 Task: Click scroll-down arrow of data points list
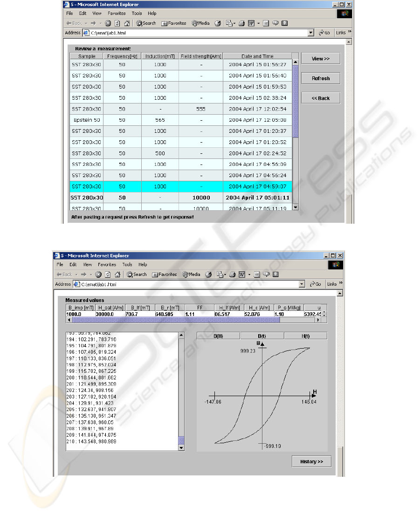pyautogui.click(x=181, y=448)
